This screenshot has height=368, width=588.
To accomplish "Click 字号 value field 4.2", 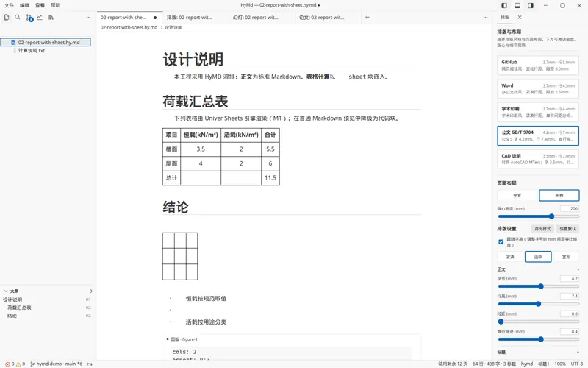I will [570, 279].
